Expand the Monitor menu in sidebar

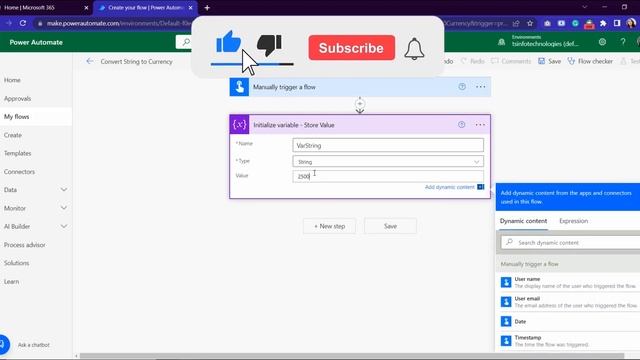coord(64,208)
